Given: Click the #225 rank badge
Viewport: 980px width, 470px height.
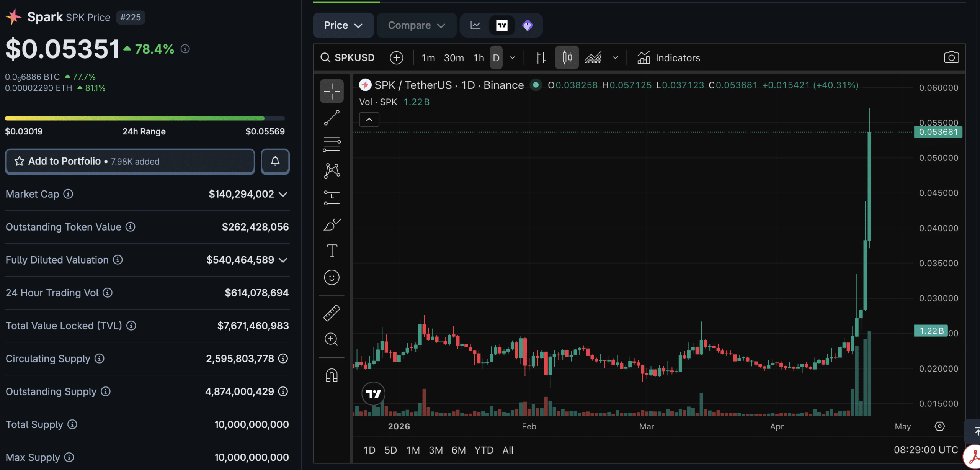Looking at the screenshot, I should point(131,17).
